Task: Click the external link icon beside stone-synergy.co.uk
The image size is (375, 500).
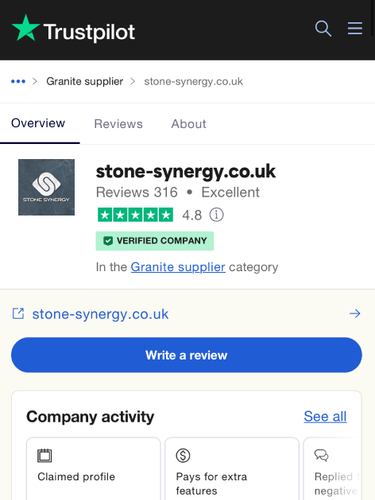Action: click(18, 314)
